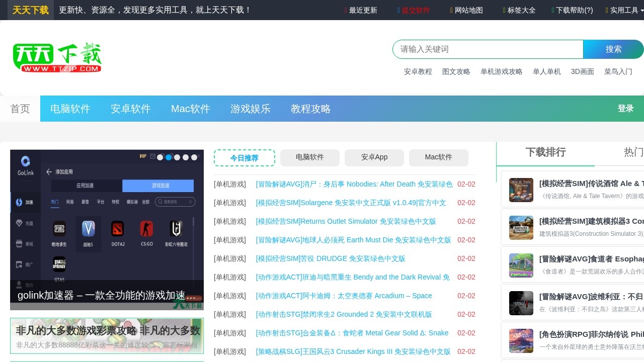Expand the 实用工具 dropdown in top bar
Image resolution: width=644 pixels, height=362 pixels.
[x=624, y=10]
